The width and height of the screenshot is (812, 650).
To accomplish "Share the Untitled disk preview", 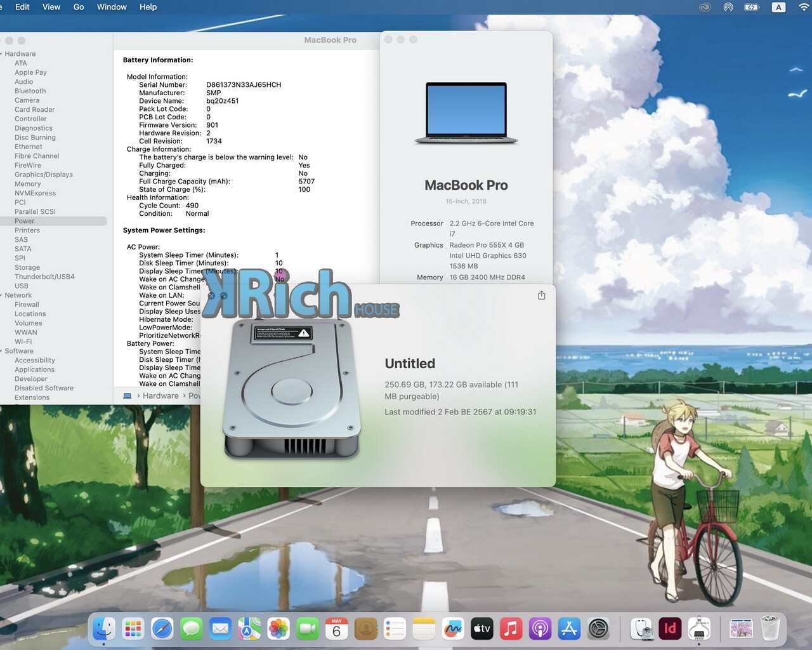I will click(x=541, y=295).
